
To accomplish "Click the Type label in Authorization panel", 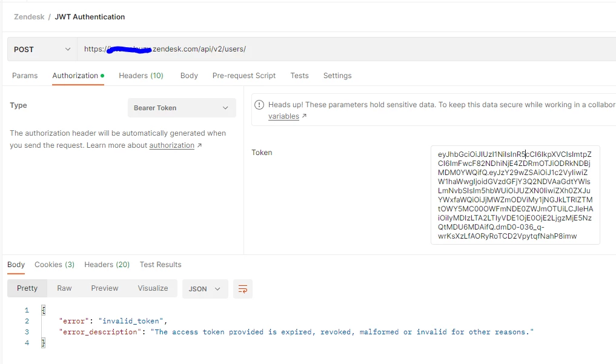I will point(18,105).
